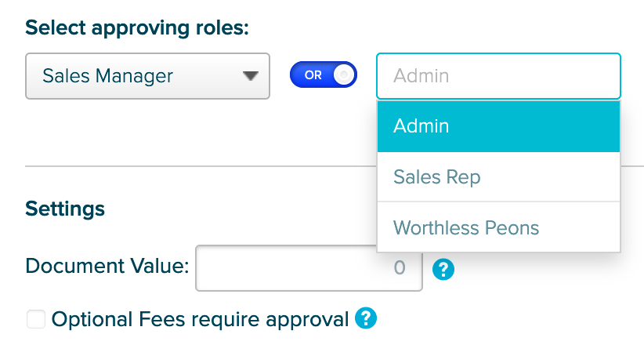Click the Sales Manager text in dropdown
Viewport: 644px width, 345px height.
[107, 76]
